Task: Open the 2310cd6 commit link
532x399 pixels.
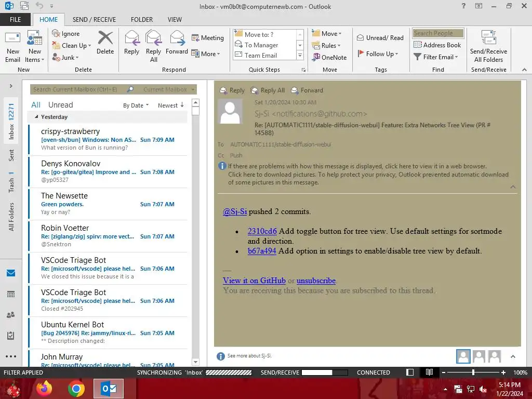Action: [x=262, y=231]
